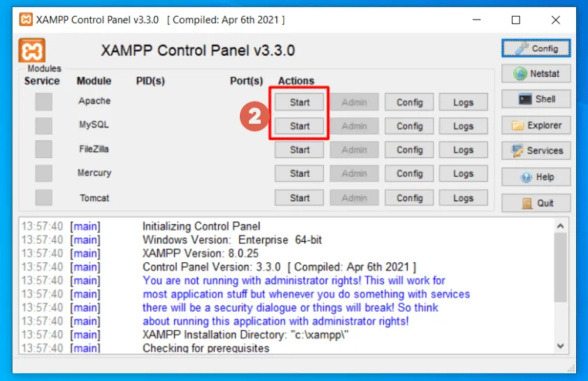Select the Tomcat module label
588x381 pixels.
[x=94, y=198]
